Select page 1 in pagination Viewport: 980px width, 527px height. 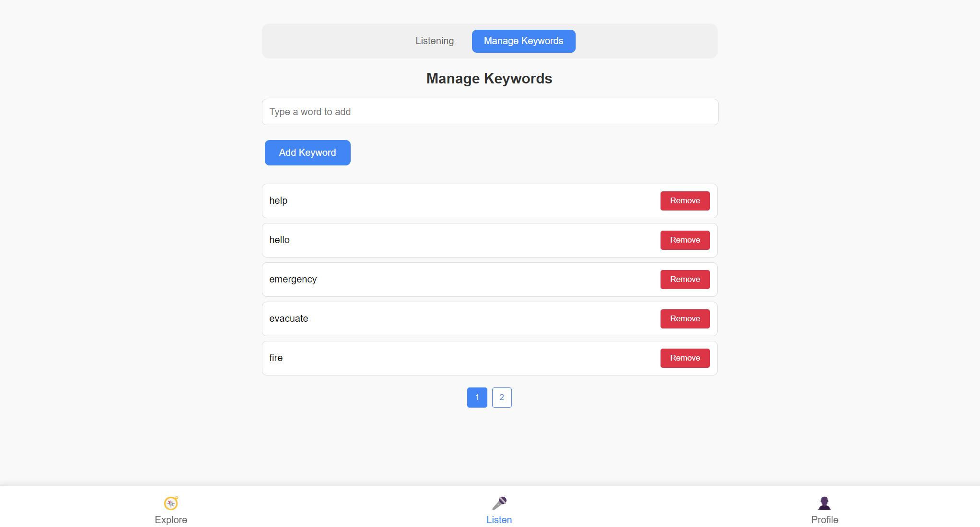(477, 398)
